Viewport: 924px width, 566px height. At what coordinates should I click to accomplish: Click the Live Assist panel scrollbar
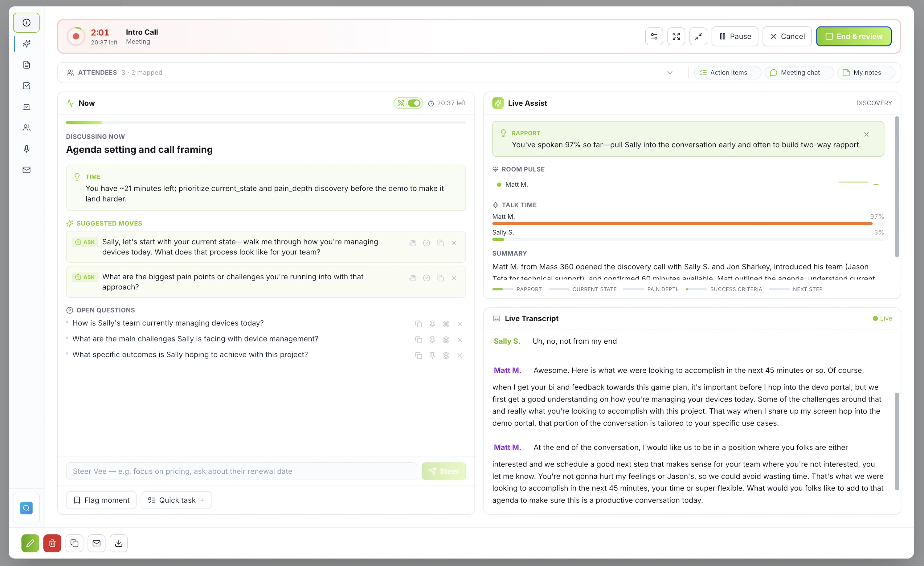[x=897, y=187]
